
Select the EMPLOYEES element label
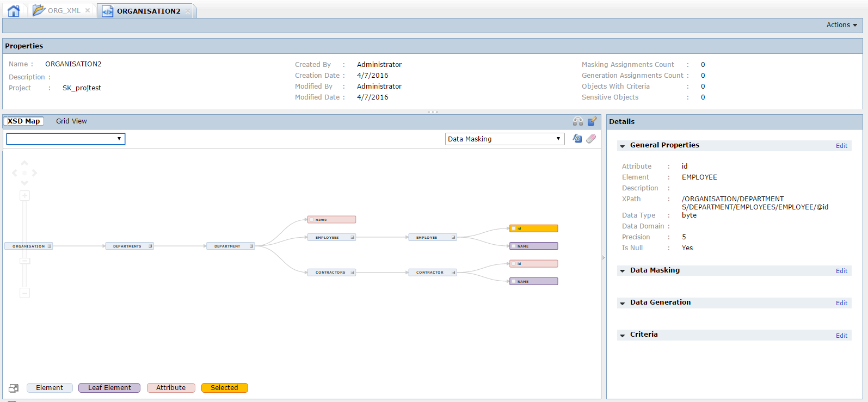coord(327,238)
